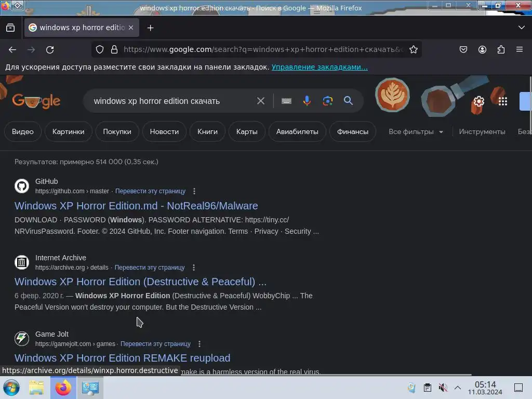This screenshot has width=532, height=399.
Task: Click the Firefox back arrow button
Action: click(12, 50)
